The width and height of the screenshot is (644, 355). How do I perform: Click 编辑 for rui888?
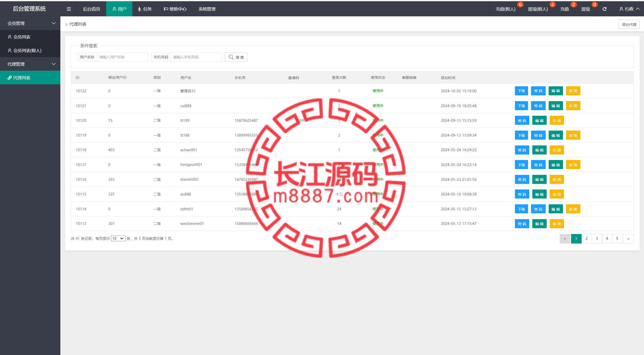[556, 106]
